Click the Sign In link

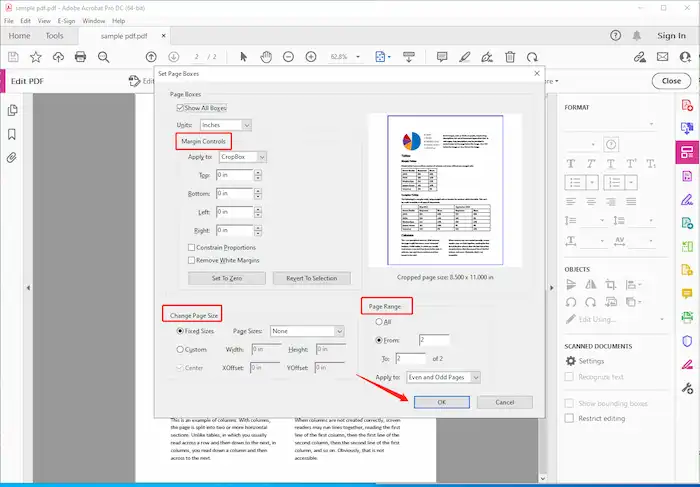(671, 36)
